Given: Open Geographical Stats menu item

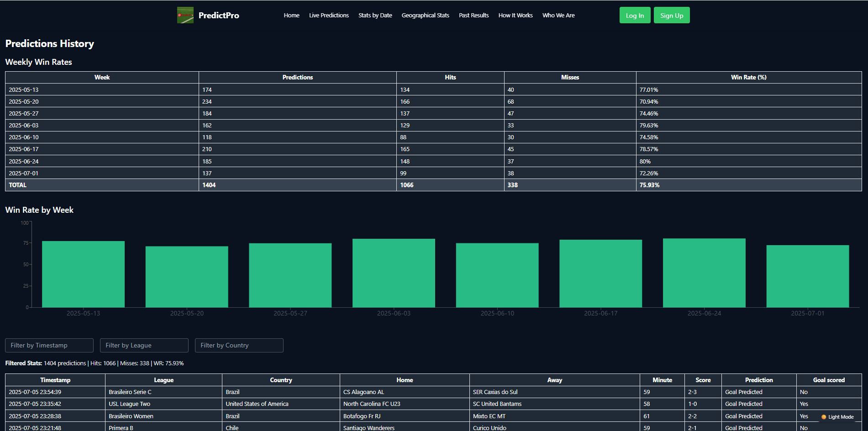Looking at the screenshot, I should [x=425, y=15].
